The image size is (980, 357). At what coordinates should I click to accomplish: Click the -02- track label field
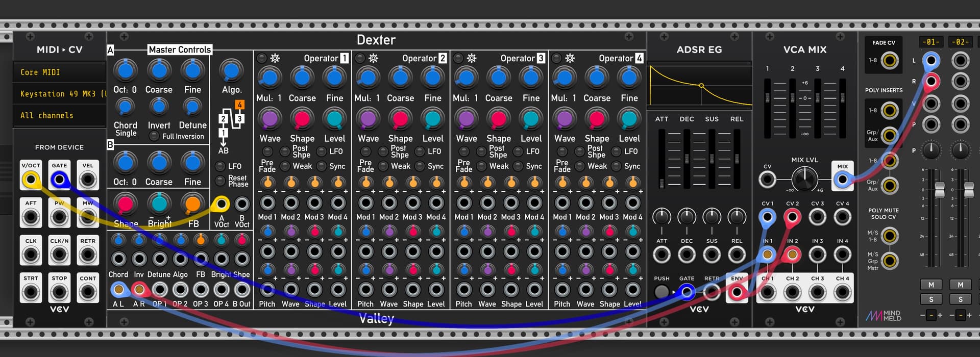tap(961, 42)
